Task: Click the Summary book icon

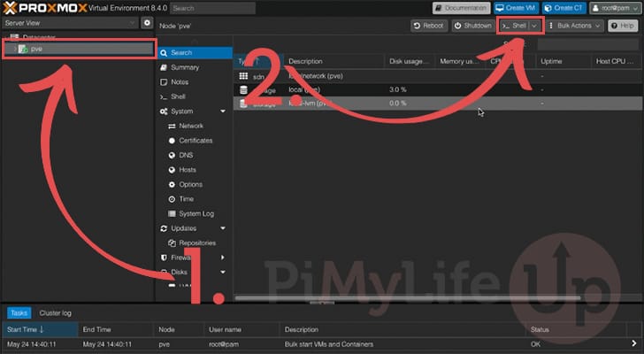Action: (x=164, y=67)
